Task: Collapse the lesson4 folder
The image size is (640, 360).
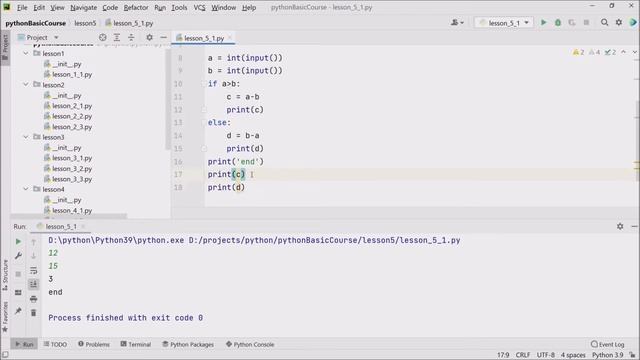Action: 26,189
